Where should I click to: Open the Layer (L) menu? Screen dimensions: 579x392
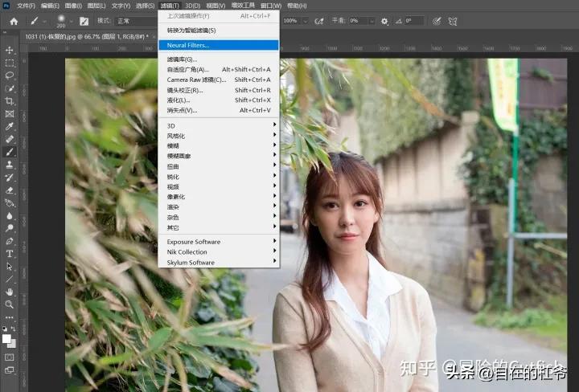pos(96,6)
